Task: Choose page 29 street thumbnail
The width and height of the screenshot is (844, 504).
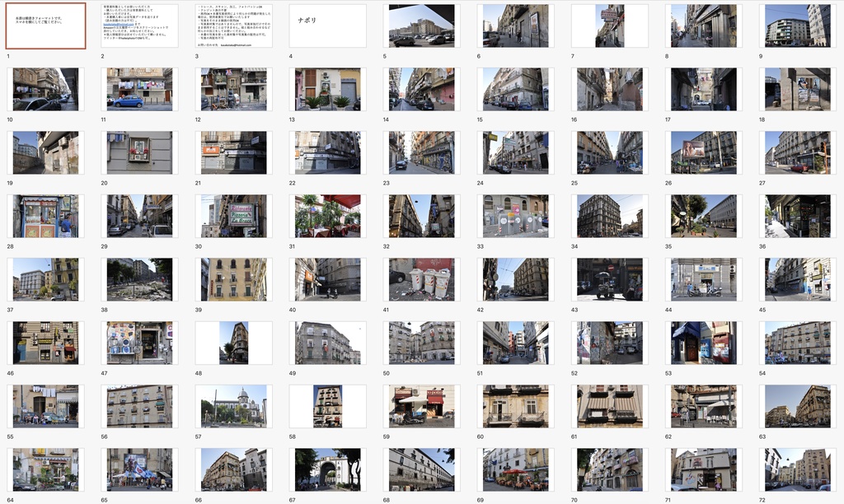Action: pos(140,217)
